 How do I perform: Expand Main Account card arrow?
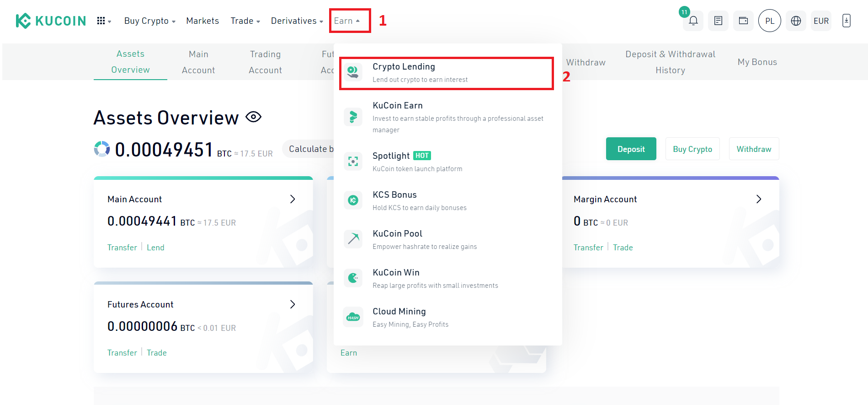[293, 199]
